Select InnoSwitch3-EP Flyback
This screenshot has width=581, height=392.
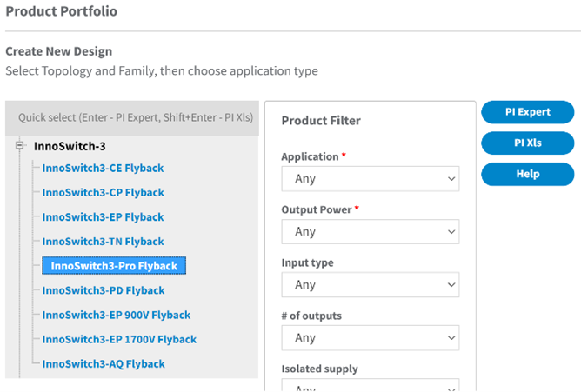click(x=103, y=217)
